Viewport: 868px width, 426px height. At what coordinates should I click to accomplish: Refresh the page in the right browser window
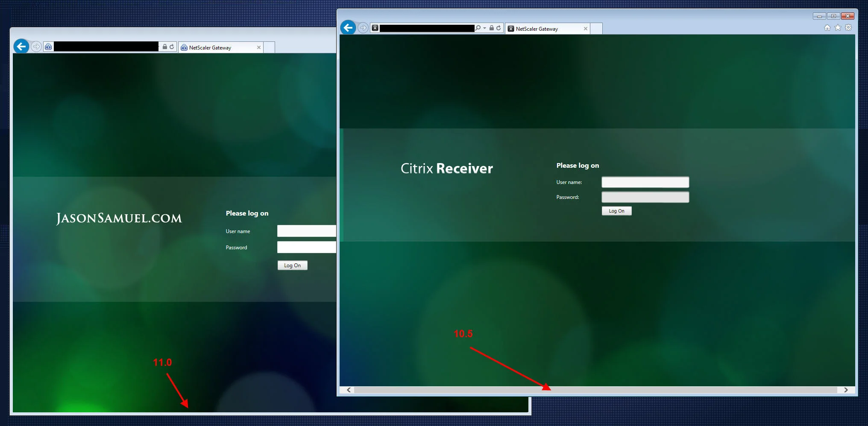pos(499,28)
